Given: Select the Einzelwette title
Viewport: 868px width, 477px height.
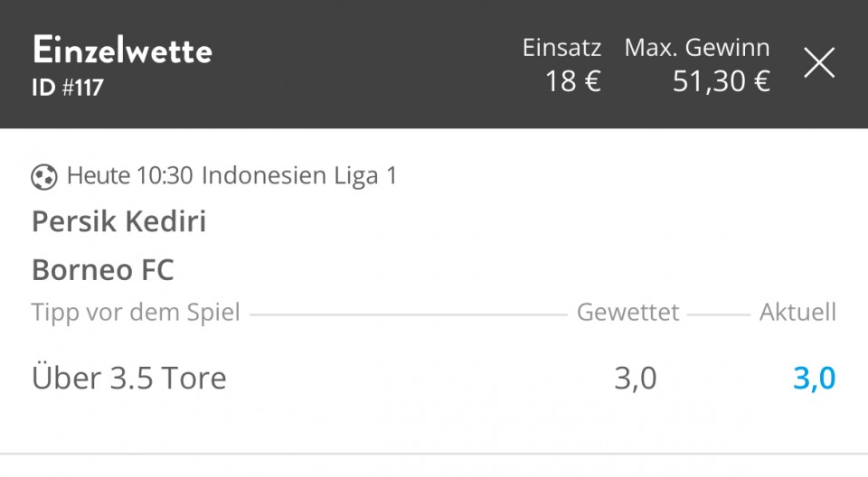Looking at the screenshot, I should 122,51.
